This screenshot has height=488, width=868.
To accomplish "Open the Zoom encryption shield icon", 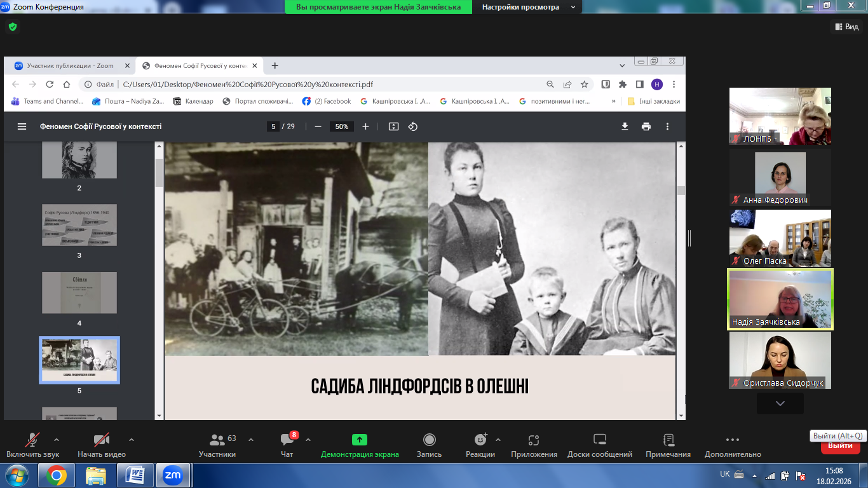I will pos(12,27).
